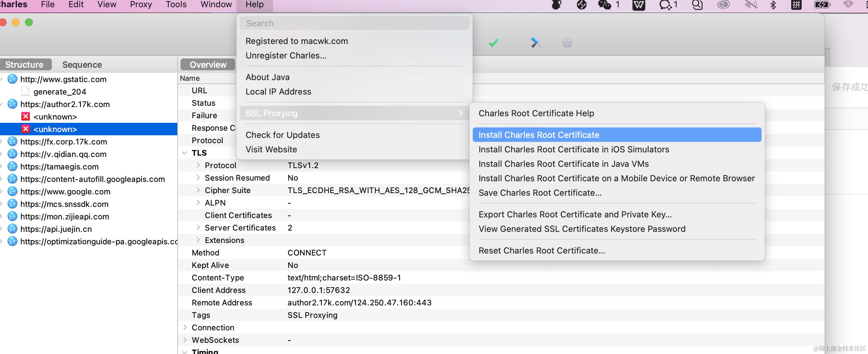This screenshot has width=868, height=354.
Task: Click the globe icon for mon.zijieapi.com
Action: pyautogui.click(x=12, y=216)
